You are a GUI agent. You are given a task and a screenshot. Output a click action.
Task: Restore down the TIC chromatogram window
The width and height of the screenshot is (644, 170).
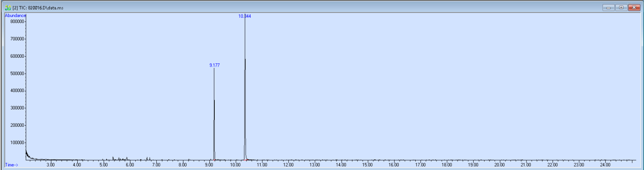pyautogui.click(x=621, y=7)
